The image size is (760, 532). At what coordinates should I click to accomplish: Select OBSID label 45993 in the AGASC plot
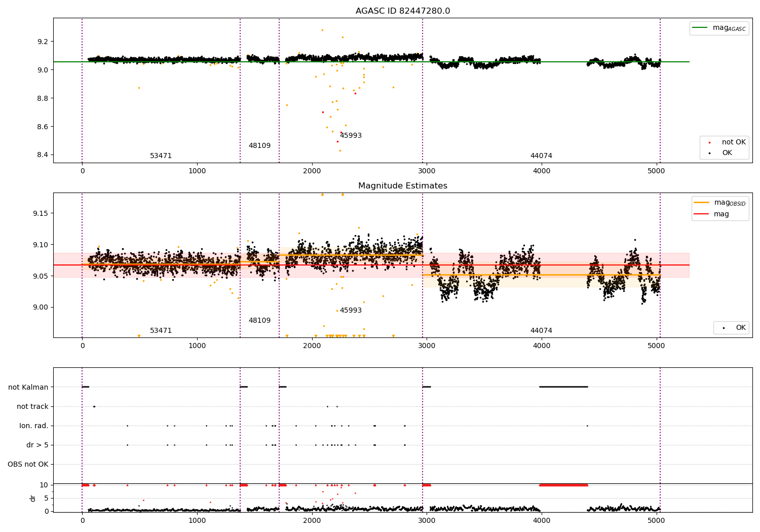pyautogui.click(x=351, y=136)
